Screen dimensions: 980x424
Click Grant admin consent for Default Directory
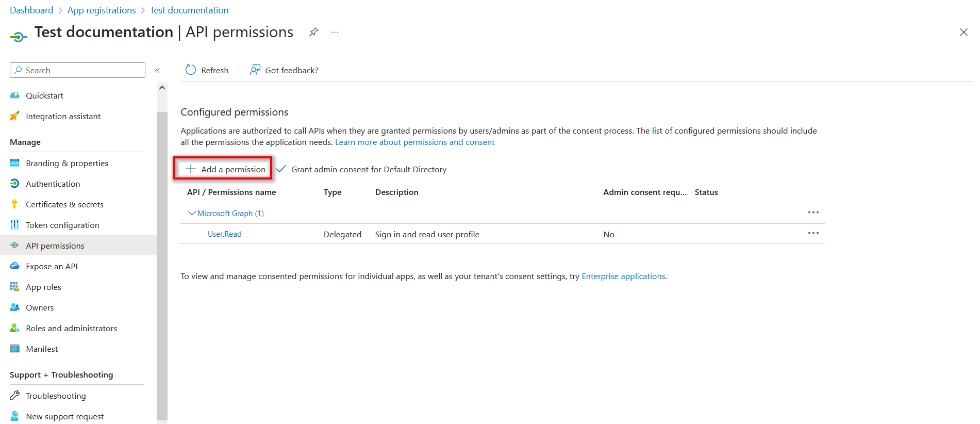pos(369,169)
